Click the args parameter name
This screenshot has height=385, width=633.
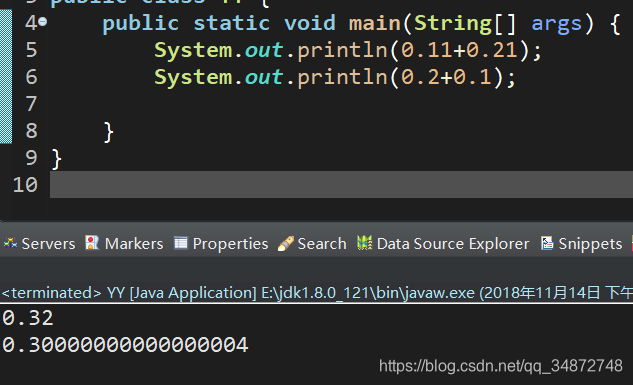pos(556,24)
